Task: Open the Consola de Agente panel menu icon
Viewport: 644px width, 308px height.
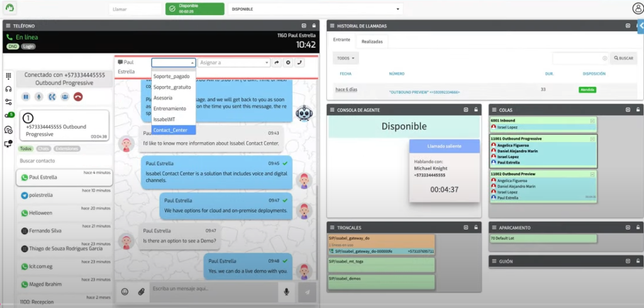Action: 332,109
